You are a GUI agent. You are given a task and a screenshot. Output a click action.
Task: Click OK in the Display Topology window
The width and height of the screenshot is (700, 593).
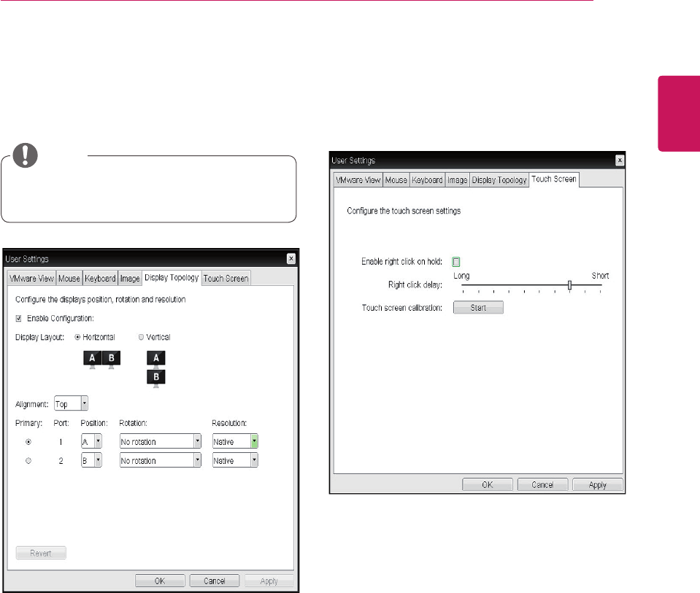160,581
